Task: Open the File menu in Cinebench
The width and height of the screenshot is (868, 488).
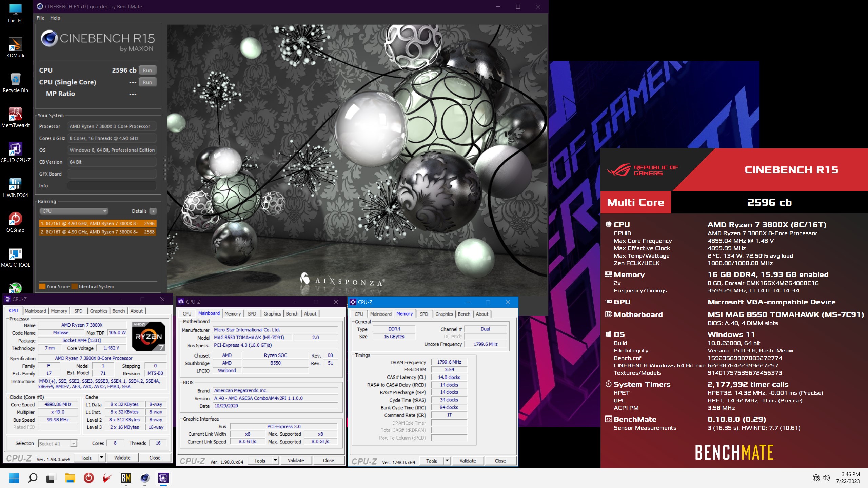Action: pos(40,18)
